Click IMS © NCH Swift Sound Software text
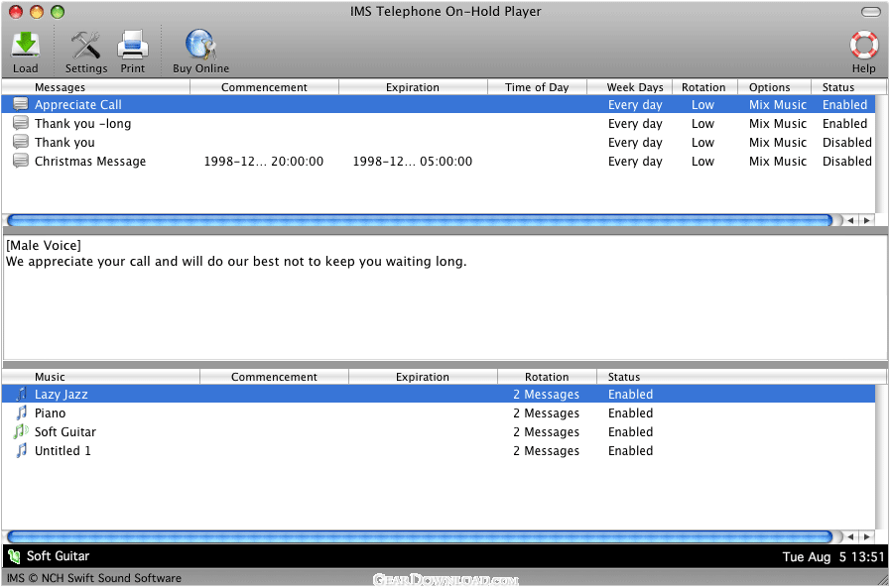 (93, 578)
